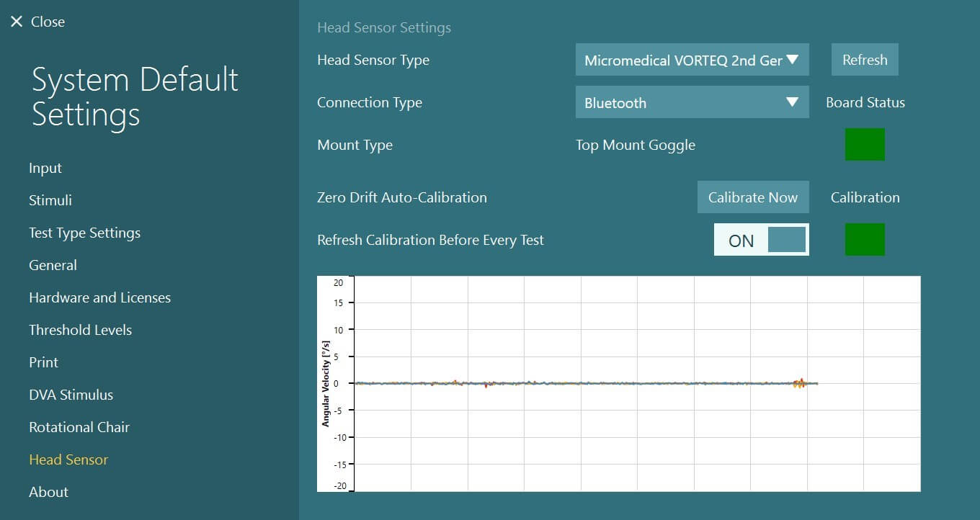980x520 pixels.
Task: Open the General settings page
Action: (x=53, y=265)
